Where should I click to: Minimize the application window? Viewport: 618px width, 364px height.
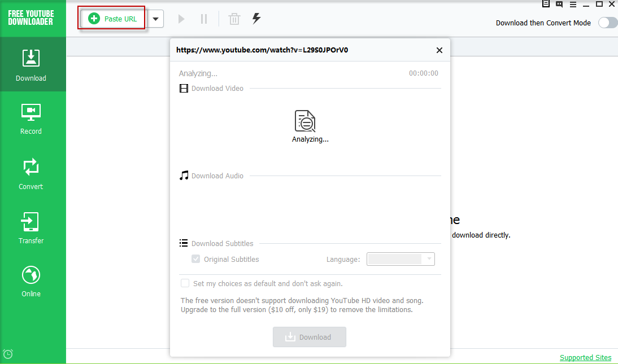[586, 5]
